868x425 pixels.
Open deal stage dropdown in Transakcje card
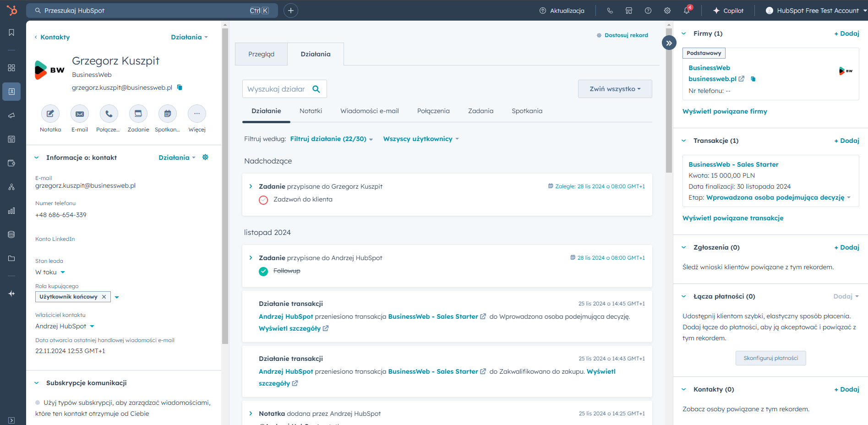779,197
